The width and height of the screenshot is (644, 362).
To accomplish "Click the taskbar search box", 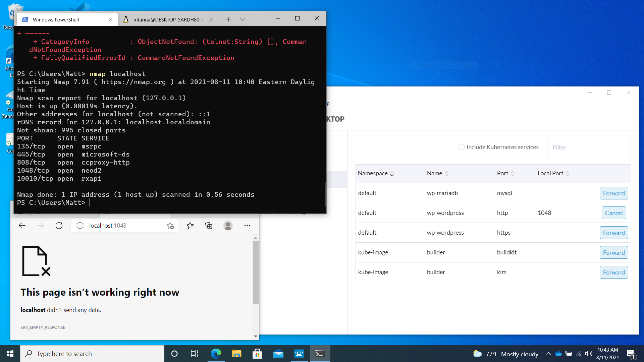I will [92, 354].
